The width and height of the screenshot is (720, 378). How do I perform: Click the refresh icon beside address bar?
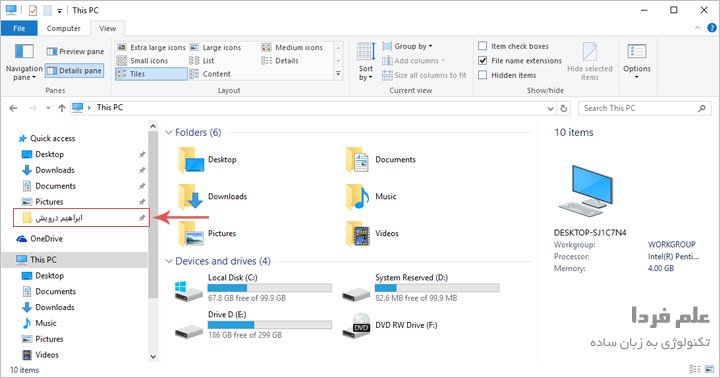pyautogui.click(x=564, y=108)
